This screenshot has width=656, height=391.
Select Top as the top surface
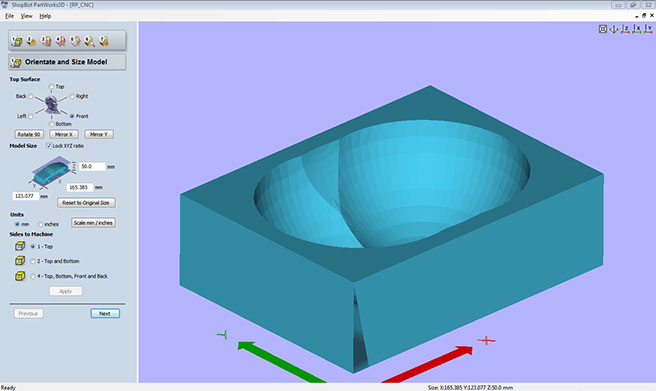[51, 87]
